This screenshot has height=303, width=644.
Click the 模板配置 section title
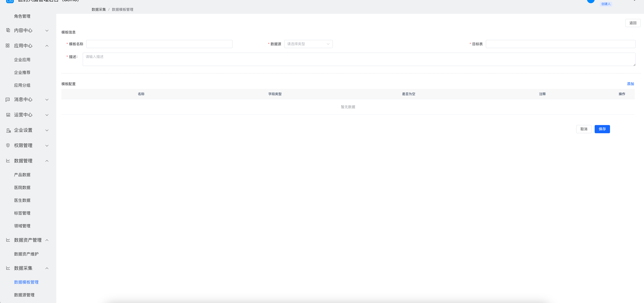(x=69, y=84)
